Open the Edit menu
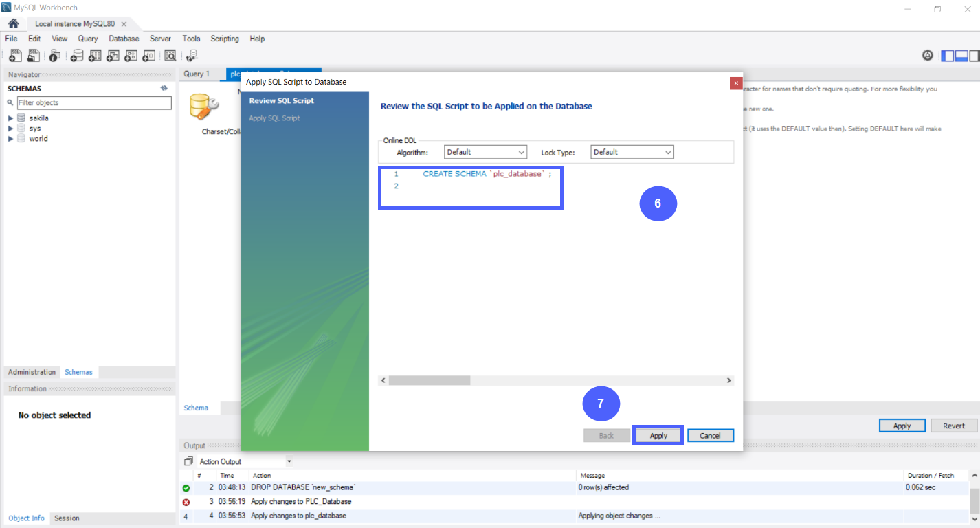Viewport: 980px width, 528px height. tap(34, 38)
